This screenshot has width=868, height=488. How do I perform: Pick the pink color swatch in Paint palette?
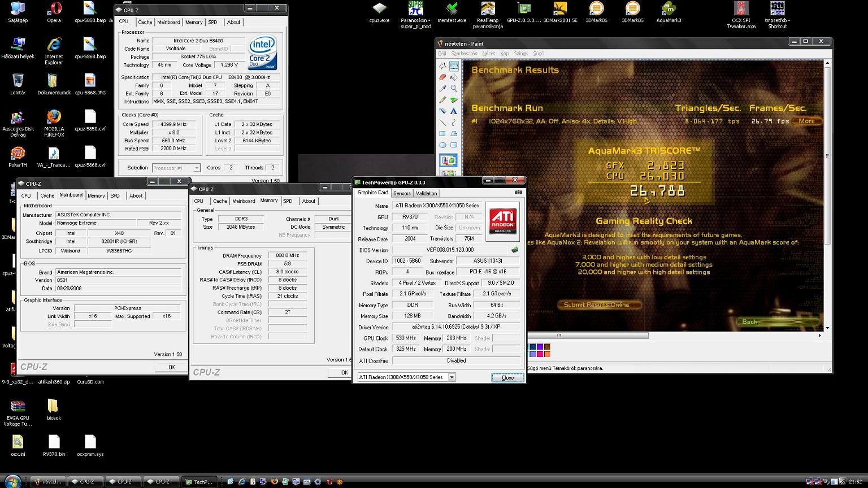(540, 354)
